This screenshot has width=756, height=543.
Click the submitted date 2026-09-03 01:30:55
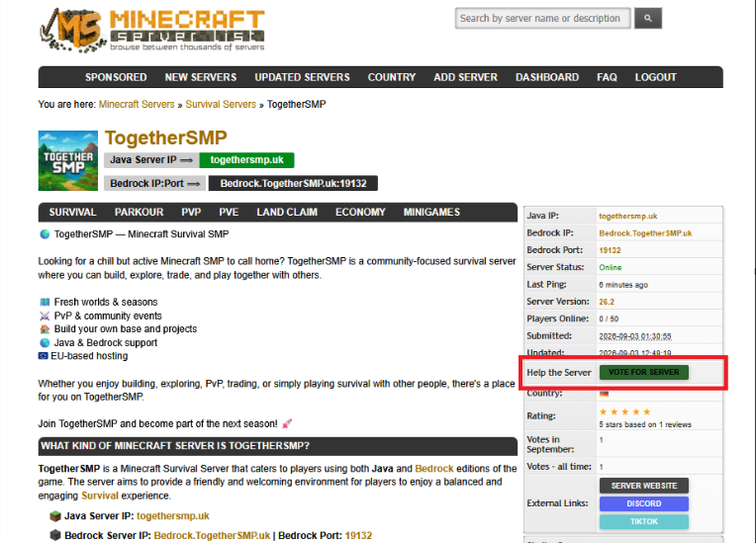click(x=635, y=336)
